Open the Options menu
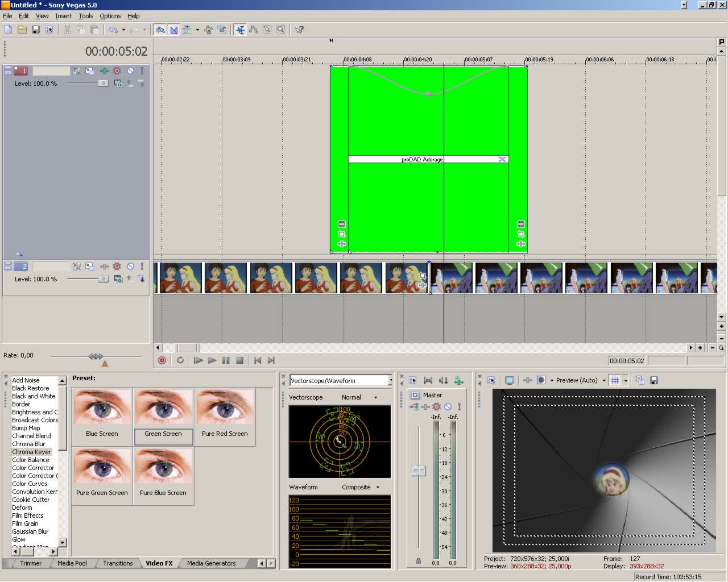 coord(110,16)
